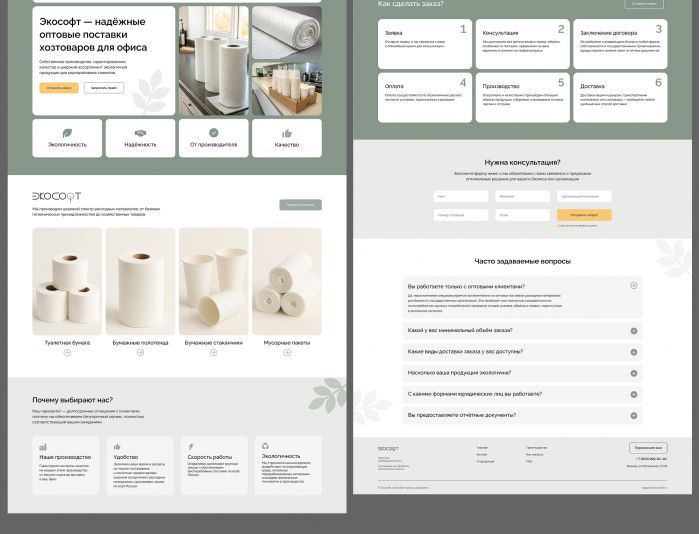This screenshot has width=699, height=534.
Task: Open the Бумажные стаканчики product image
Action: click(214, 281)
